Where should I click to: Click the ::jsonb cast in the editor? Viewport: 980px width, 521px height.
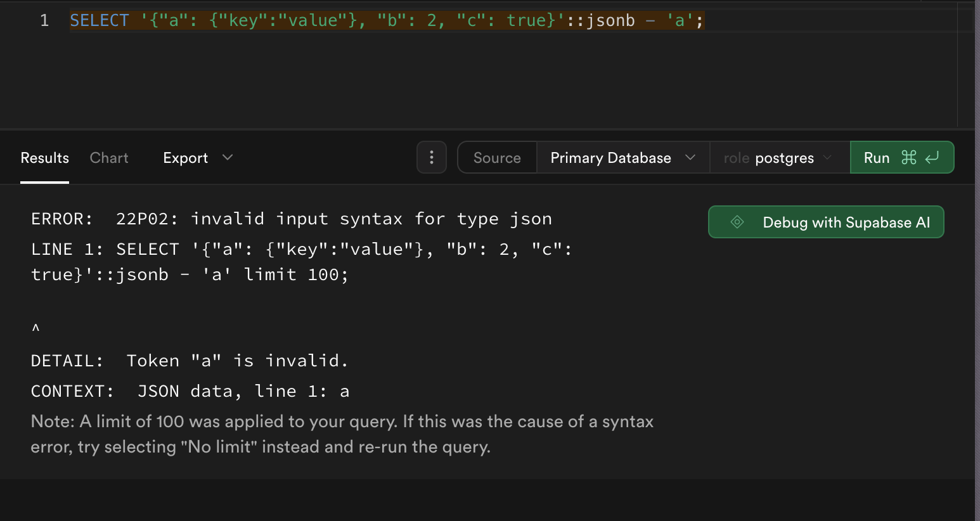600,20
